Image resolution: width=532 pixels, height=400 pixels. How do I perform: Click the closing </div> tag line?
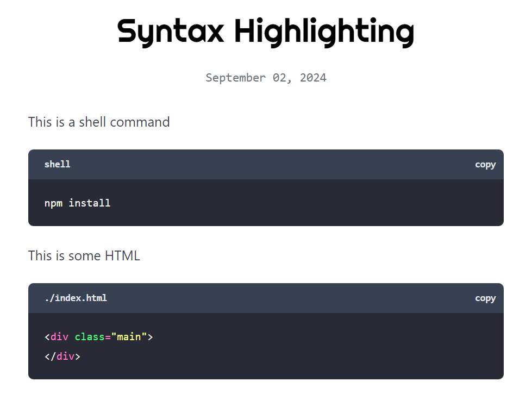[62, 357]
